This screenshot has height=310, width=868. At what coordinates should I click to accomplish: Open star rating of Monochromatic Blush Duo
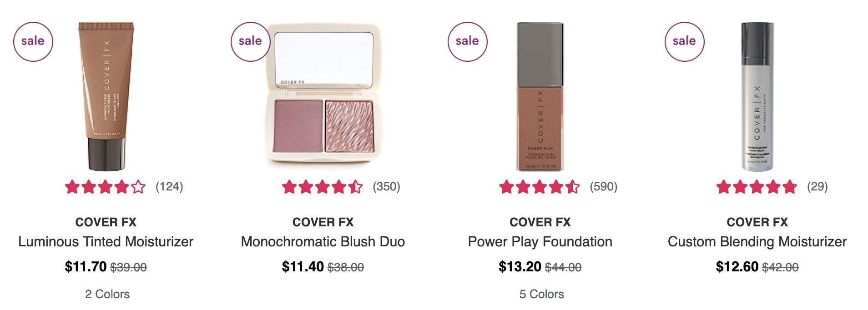[322, 187]
